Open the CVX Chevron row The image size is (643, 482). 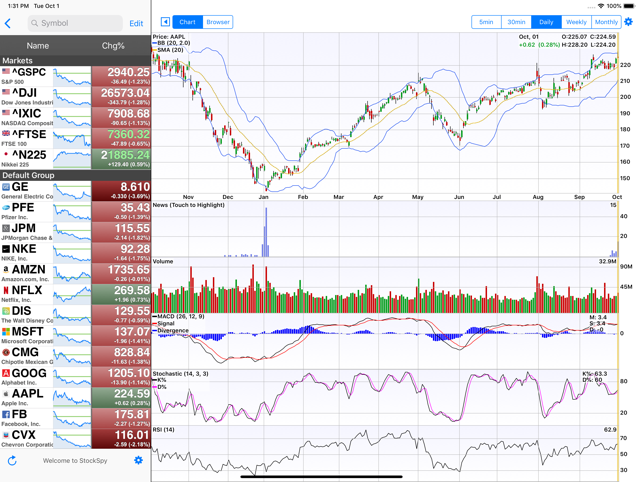[75, 439]
